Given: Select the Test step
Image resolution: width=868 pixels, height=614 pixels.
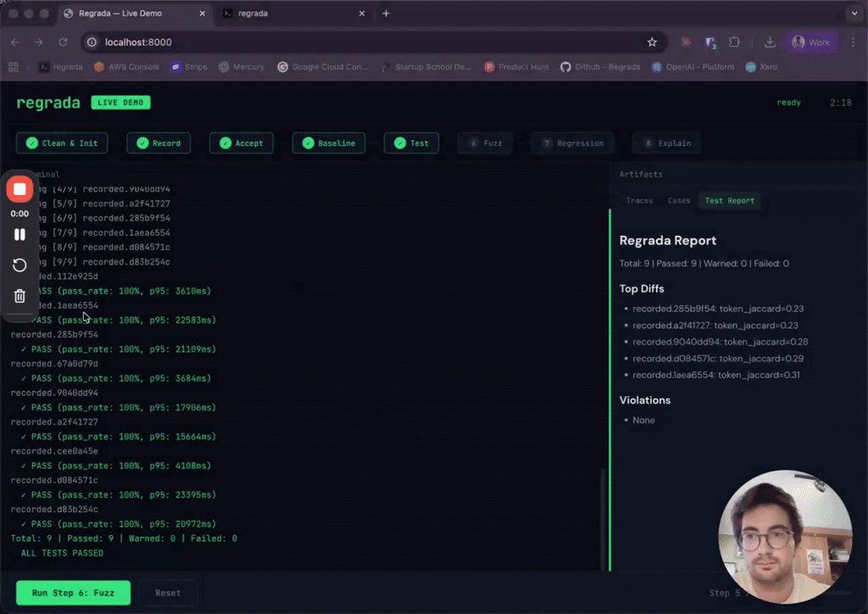Looking at the screenshot, I should click(x=411, y=142).
